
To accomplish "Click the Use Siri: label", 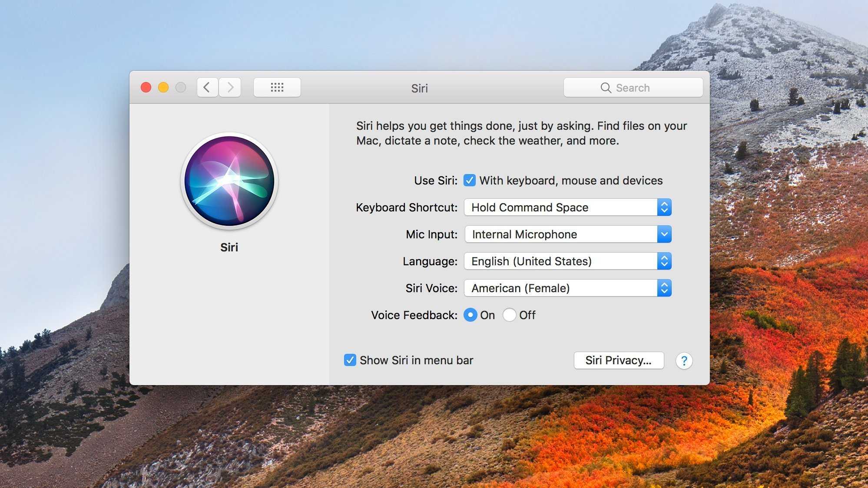I will [436, 181].
